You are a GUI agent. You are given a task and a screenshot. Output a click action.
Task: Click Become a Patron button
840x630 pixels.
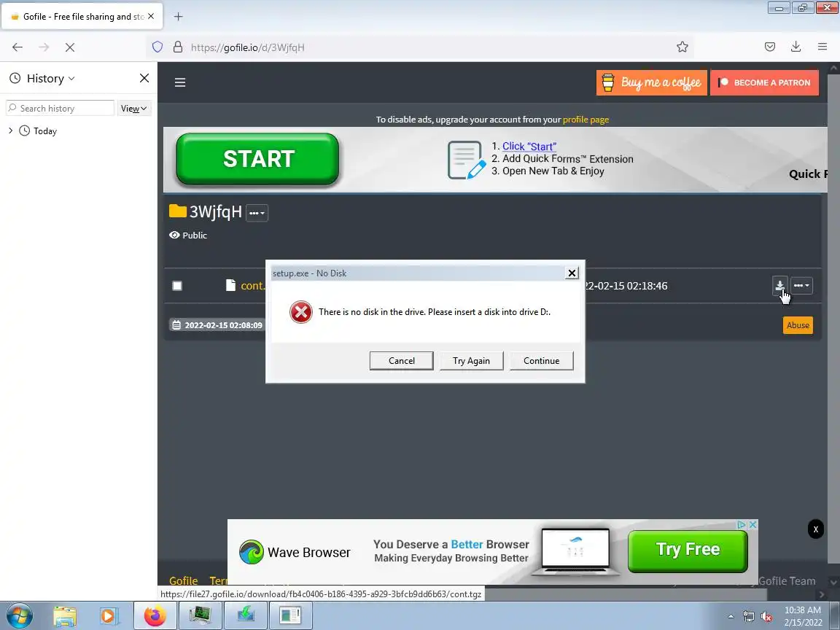tap(764, 82)
